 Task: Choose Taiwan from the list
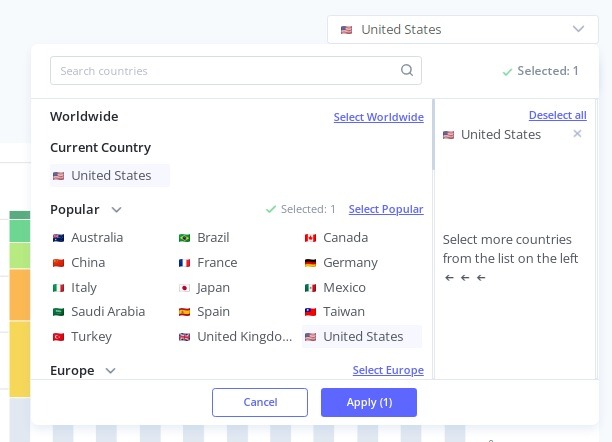click(x=343, y=312)
